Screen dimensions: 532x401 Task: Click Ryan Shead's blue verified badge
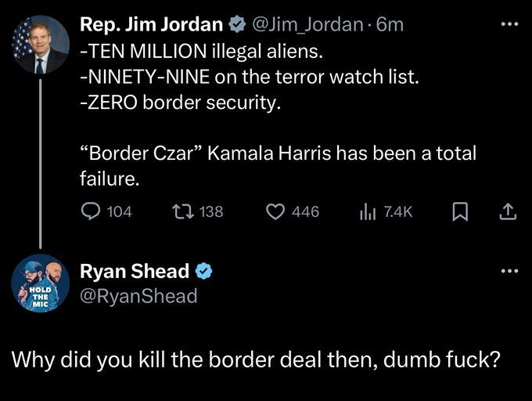pos(203,272)
